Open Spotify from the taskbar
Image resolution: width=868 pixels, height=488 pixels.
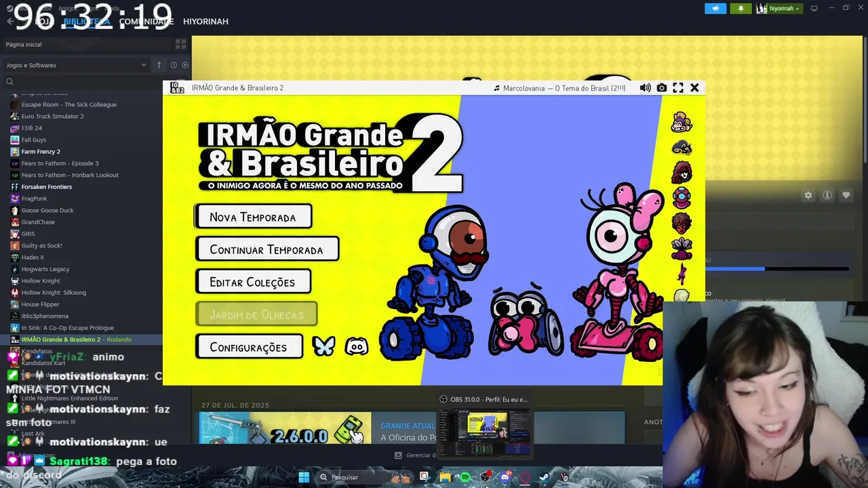point(465,477)
